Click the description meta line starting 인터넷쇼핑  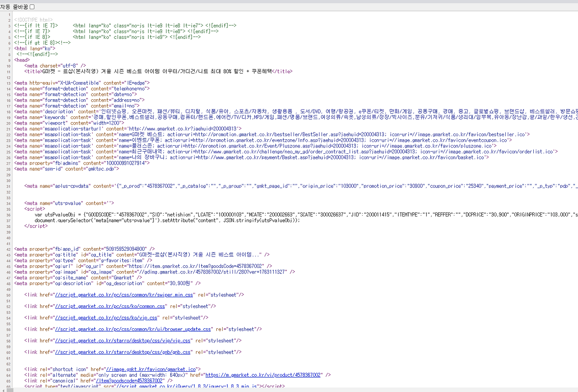point(296,111)
